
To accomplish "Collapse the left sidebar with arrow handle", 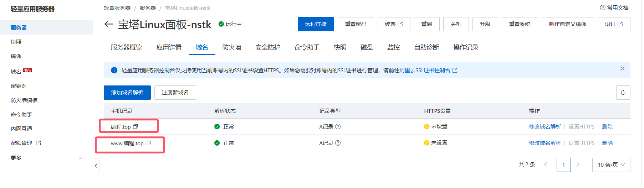I will (x=96, y=166).
